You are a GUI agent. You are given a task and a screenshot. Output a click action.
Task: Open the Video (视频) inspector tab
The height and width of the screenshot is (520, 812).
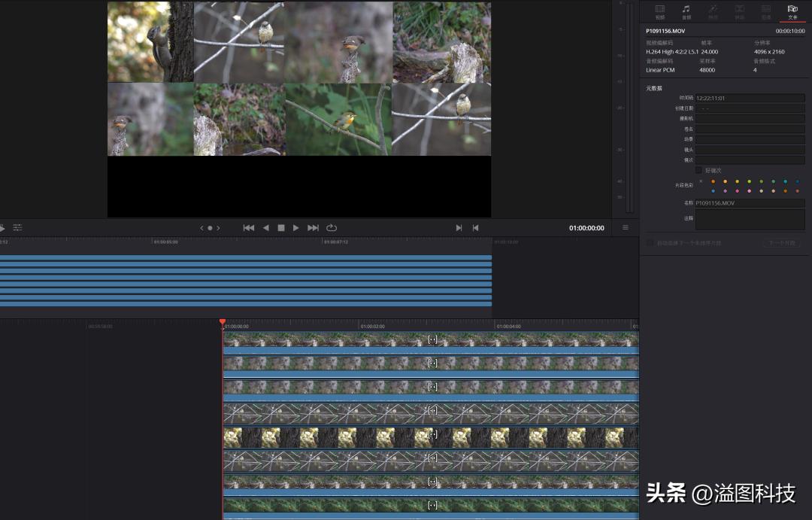click(660, 11)
